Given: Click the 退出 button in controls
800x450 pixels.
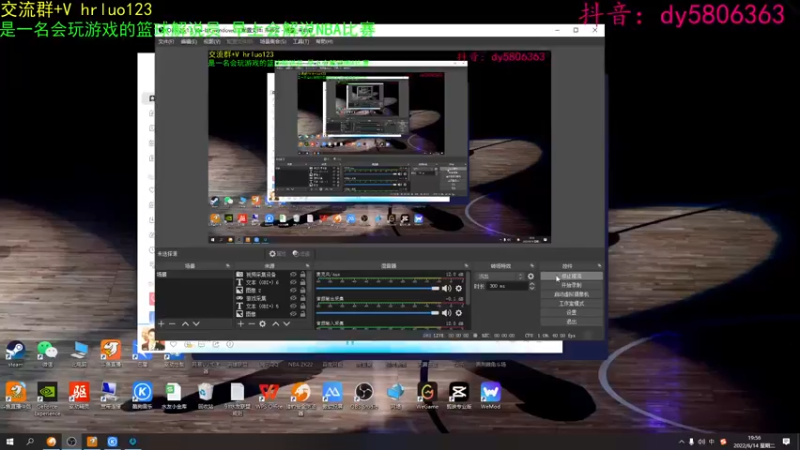Looking at the screenshot, I should pyautogui.click(x=571, y=321).
